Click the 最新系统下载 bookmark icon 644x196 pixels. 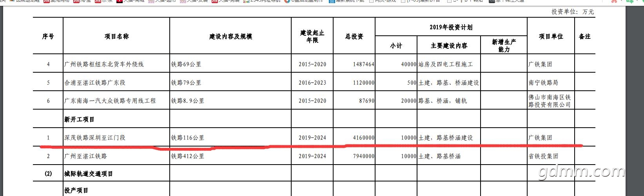coord(332,1)
